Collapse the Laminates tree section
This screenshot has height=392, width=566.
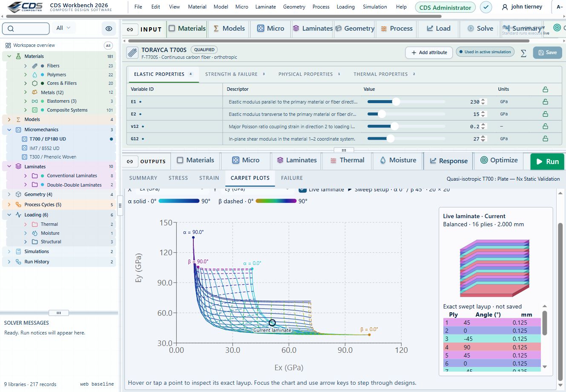tap(9, 167)
